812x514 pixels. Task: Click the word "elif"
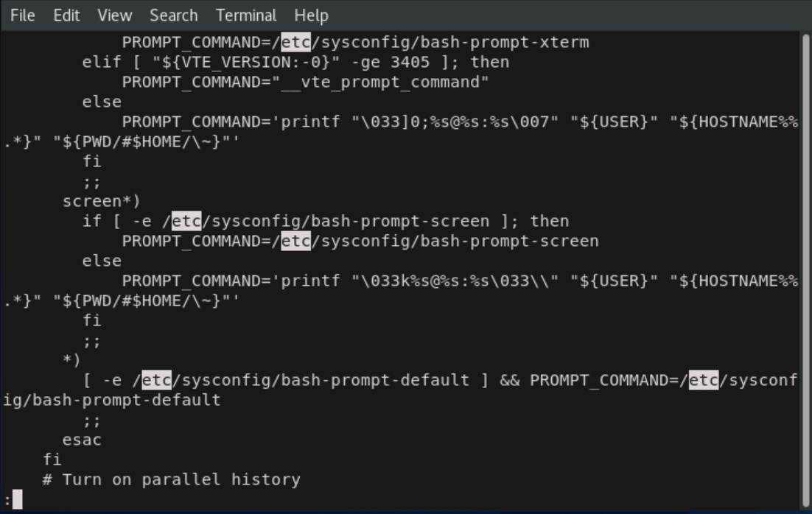(102, 62)
